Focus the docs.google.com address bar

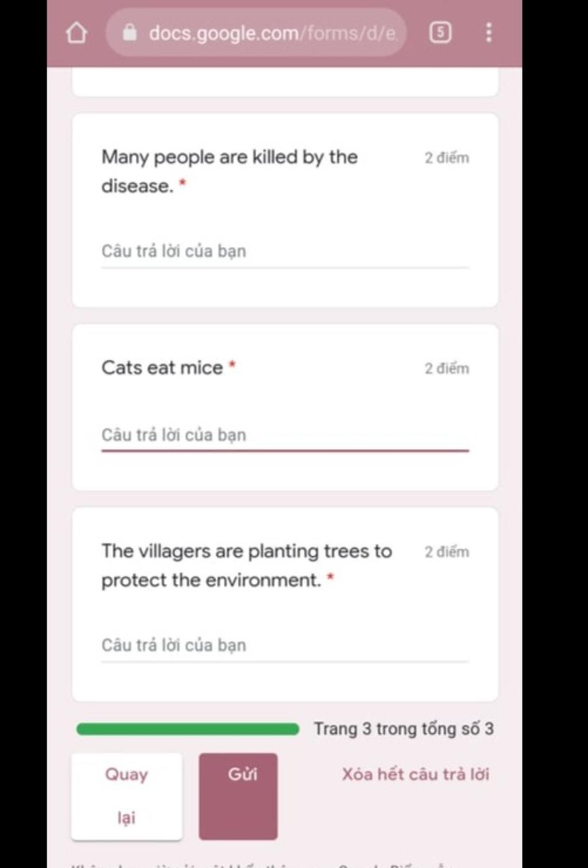[256, 33]
